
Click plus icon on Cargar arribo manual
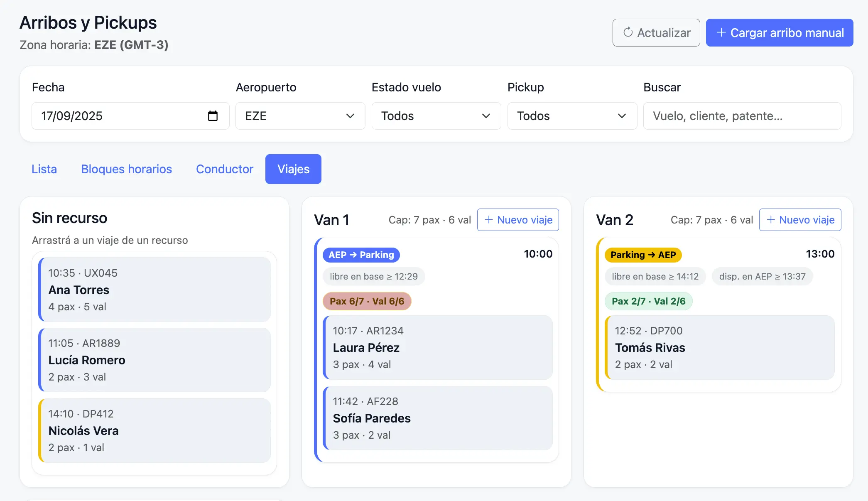click(x=721, y=32)
